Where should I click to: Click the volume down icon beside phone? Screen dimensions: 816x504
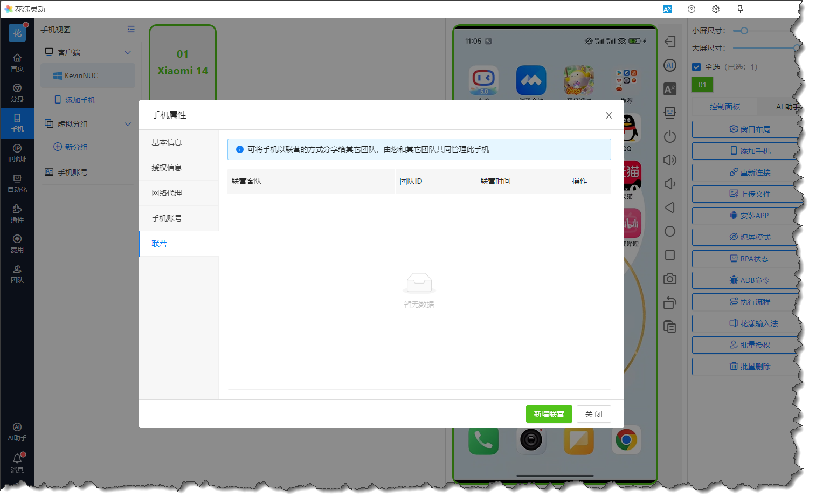click(670, 184)
